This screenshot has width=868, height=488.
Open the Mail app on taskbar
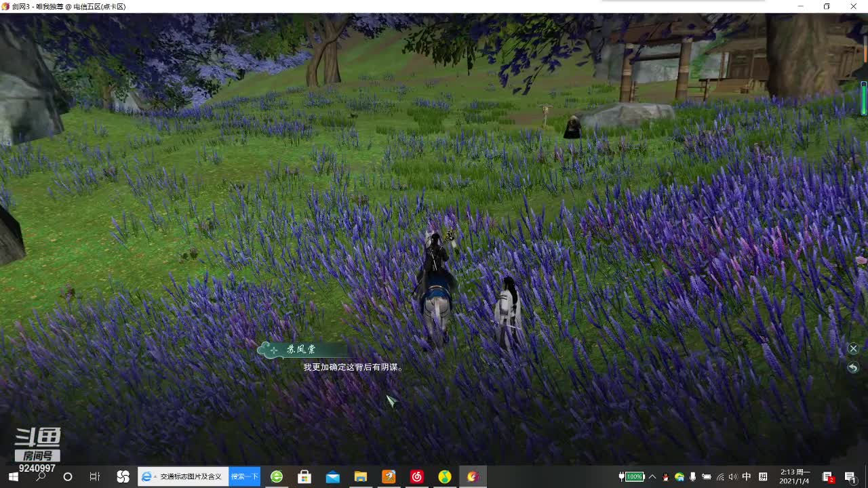tap(332, 477)
